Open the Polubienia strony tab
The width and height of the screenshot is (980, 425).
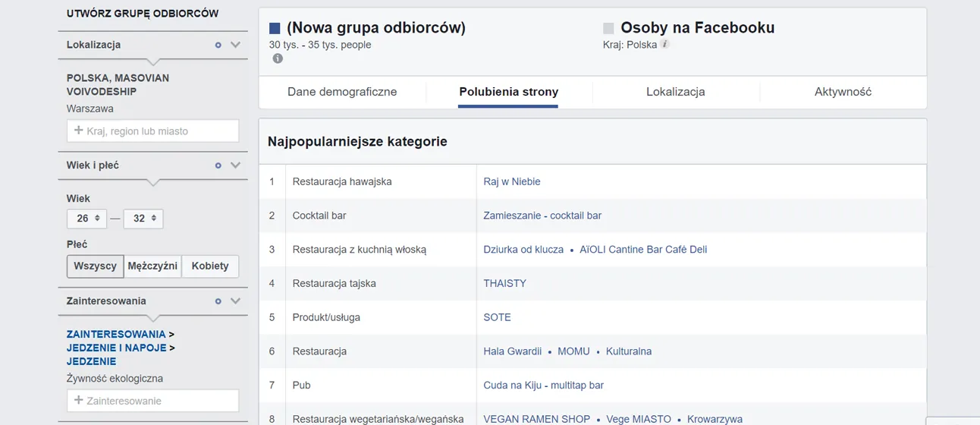(509, 92)
